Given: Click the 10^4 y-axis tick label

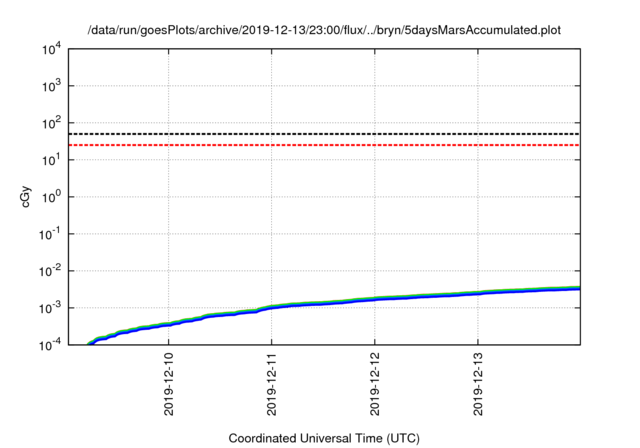Looking at the screenshot, I should 51,49.
